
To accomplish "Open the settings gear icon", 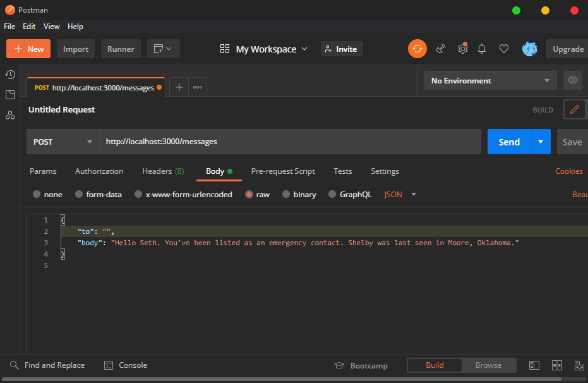I will (463, 49).
